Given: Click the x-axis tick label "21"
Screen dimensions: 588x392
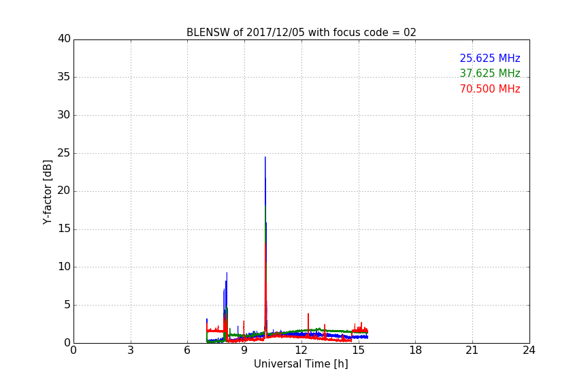Looking at the screenshot, I should pyautogui.click(x=472, y=350).
